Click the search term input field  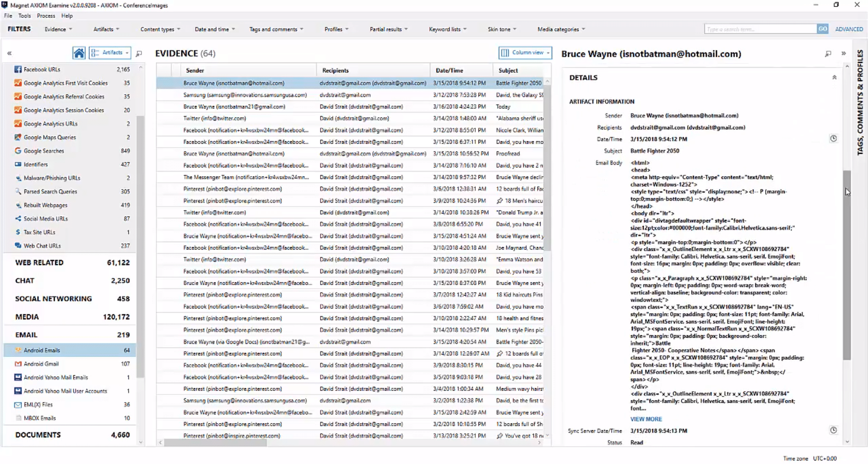click(x=760, y=29)
